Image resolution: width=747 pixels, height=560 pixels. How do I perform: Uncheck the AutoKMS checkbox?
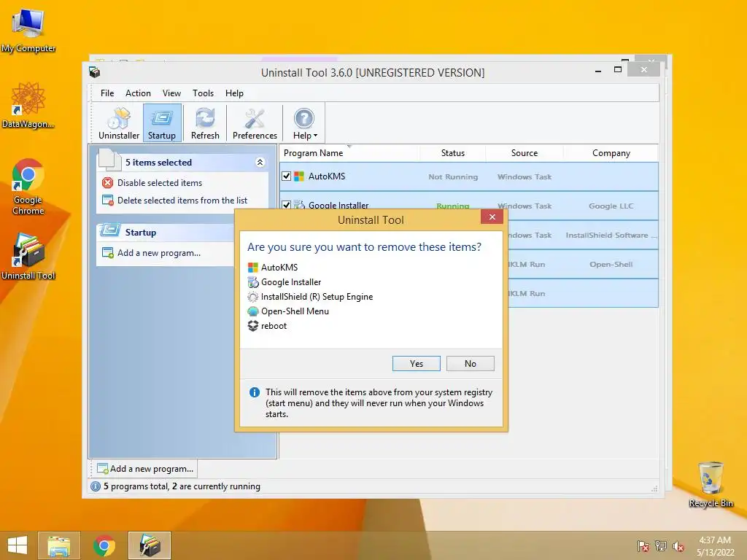coord(286,176)
